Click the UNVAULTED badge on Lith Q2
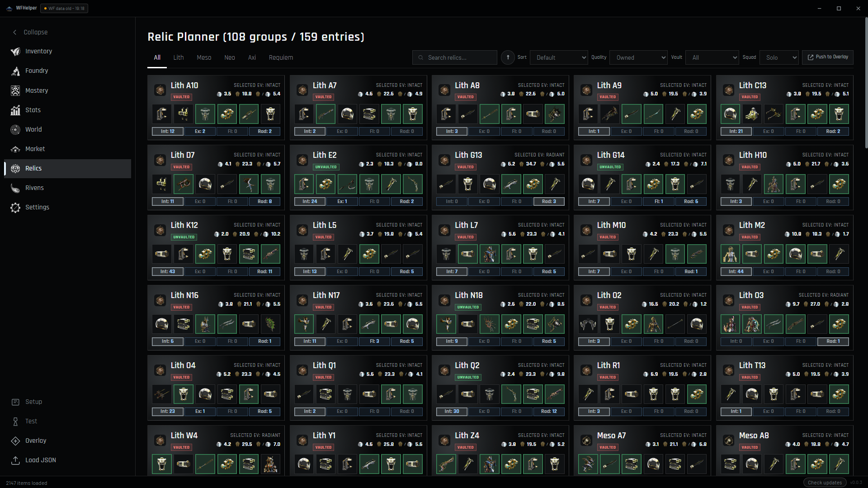Viewport: 868px width, 488px height. 468,377
